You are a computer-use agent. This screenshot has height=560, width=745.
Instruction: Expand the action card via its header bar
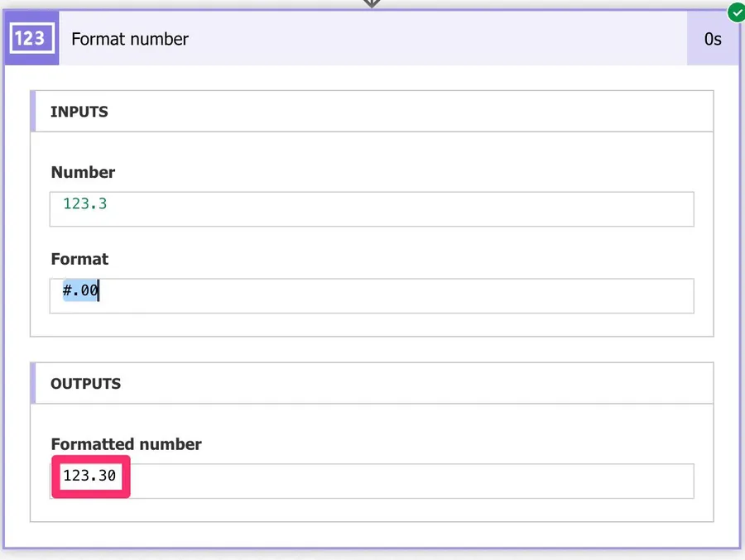coord(414,39)
